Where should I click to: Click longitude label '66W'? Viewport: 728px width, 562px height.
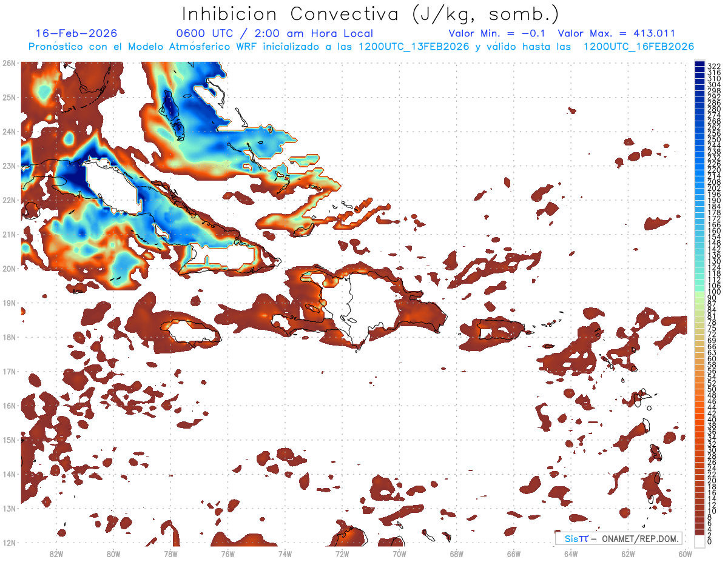pyautogui.click(x=514, y=554)
